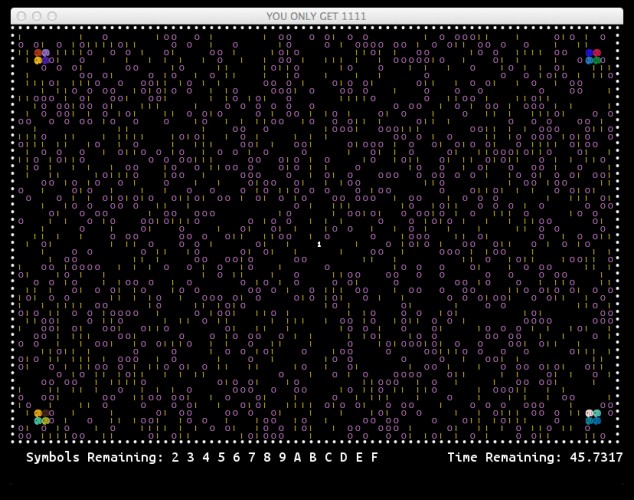This screenshot has width=634, height=500.
Task: Click the yellow ghost in top-left cluster
Action: [38, 61]
